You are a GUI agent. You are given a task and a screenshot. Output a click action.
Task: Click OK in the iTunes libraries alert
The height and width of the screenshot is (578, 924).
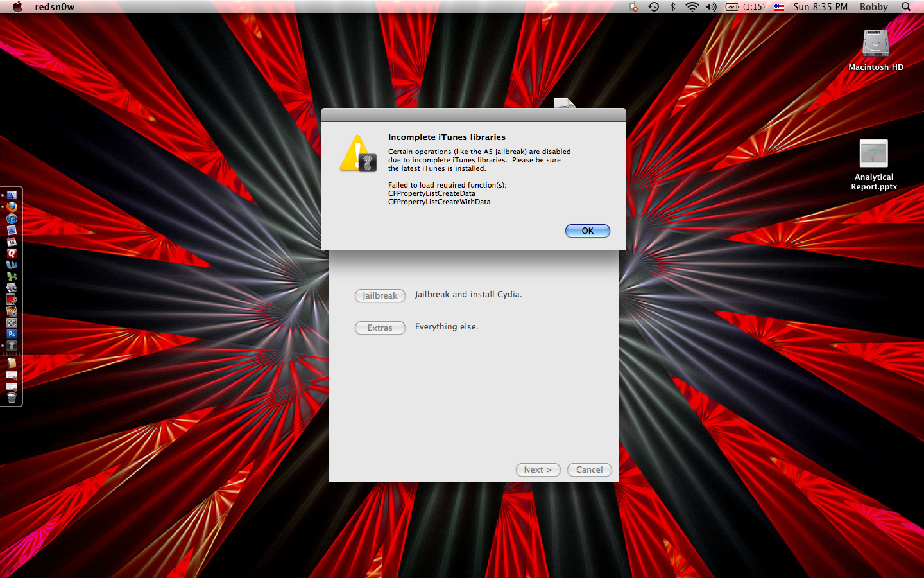(x=587, y=231)
